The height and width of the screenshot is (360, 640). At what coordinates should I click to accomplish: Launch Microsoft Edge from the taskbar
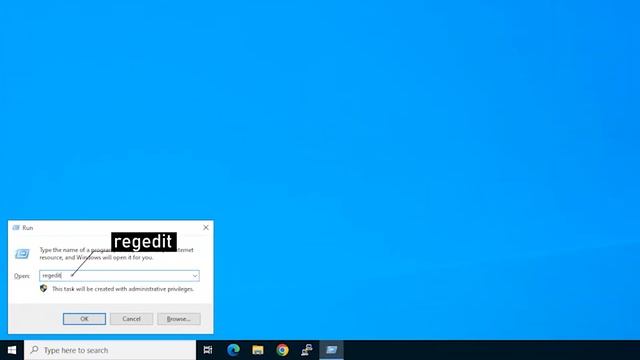233,350
